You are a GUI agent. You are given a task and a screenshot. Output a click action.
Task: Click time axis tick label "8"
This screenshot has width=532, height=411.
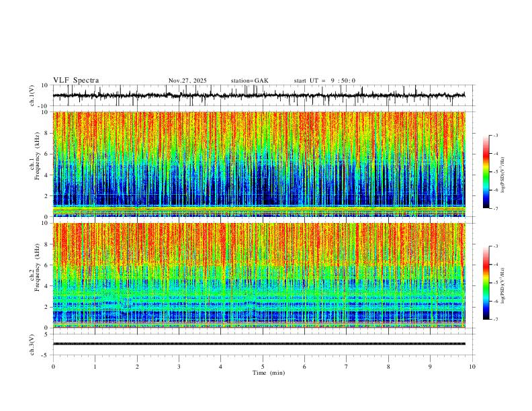tap(388, 367)
